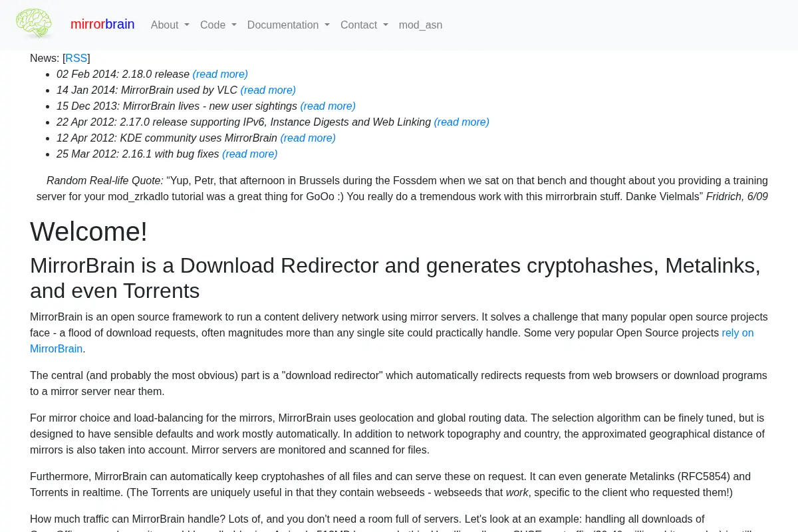The height and width of the screenshot is (532, 798).
Task: Read more about new user sightings
Action: coord(328,106)
